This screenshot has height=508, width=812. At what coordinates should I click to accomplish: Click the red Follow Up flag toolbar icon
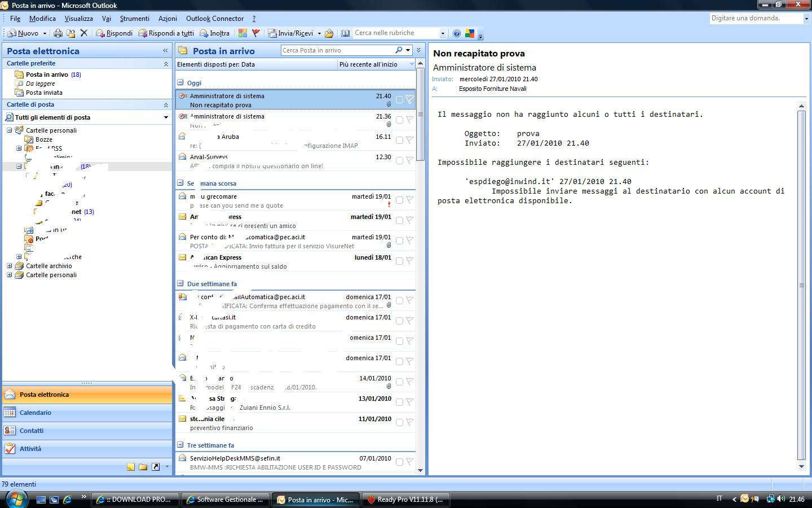click(x=255, y=33)
